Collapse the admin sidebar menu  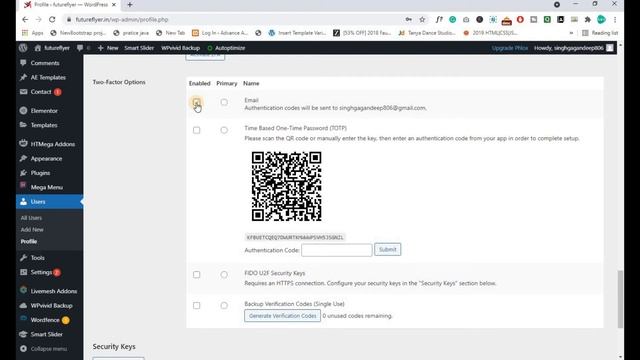[x=49, y=349]
